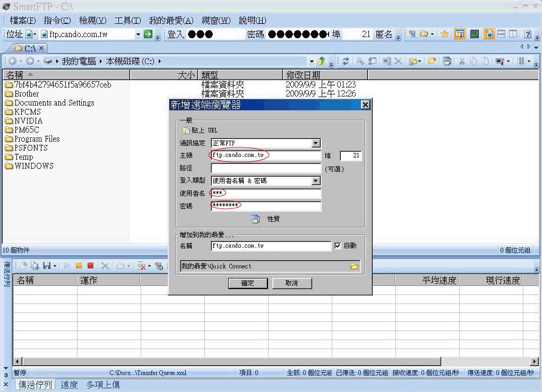Click the scheduler clock icon in the queue toolbar
Viewport: 542px width, 392px height.
pos(159,266)
